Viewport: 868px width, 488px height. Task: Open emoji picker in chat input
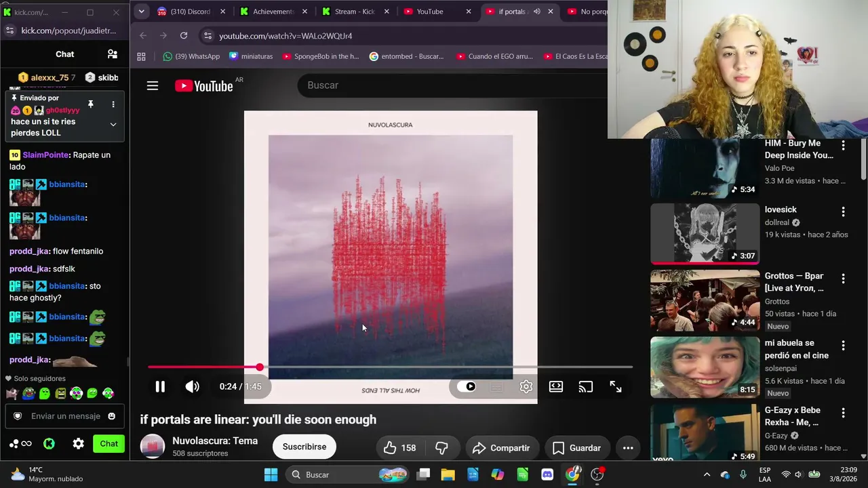coord(112,416)
